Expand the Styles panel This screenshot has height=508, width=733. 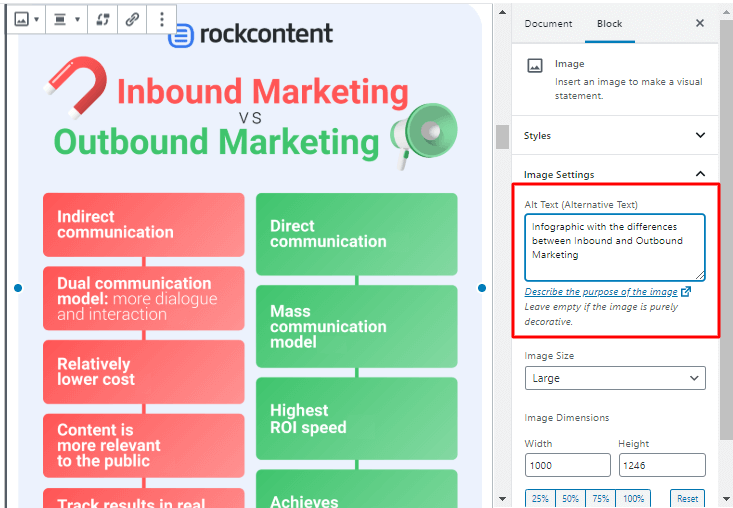[615, 135]
